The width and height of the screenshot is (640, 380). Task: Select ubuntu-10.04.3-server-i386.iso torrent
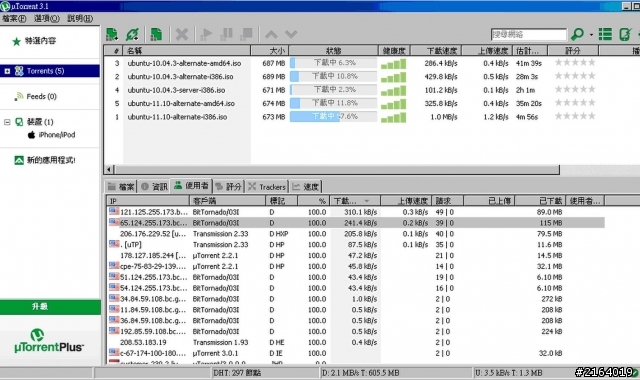point(176,90)
